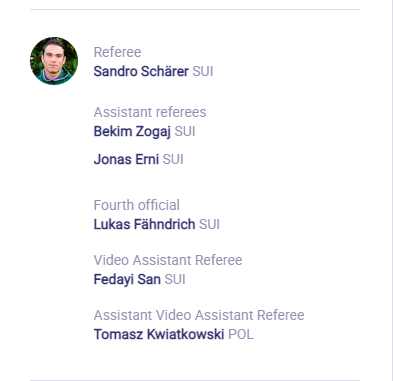Image resolution: width=393 pixels, height=381 pixels.
Task: Click video assistant referee Fedayi San
Action: click(127, 279)
